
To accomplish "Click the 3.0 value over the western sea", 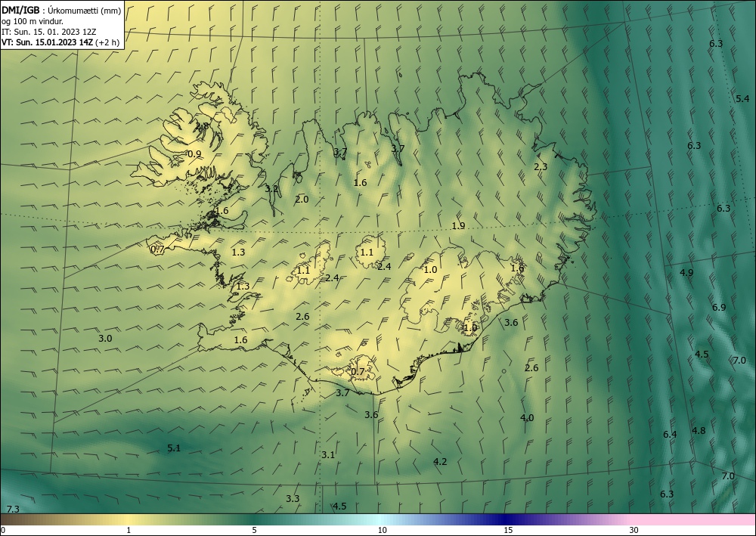I will click(105, 339).
